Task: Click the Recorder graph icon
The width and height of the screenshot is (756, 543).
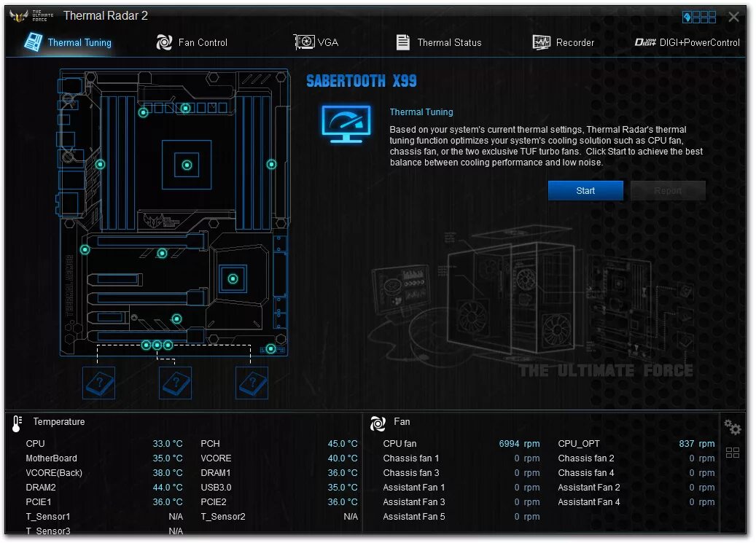Action: (542, 42)
